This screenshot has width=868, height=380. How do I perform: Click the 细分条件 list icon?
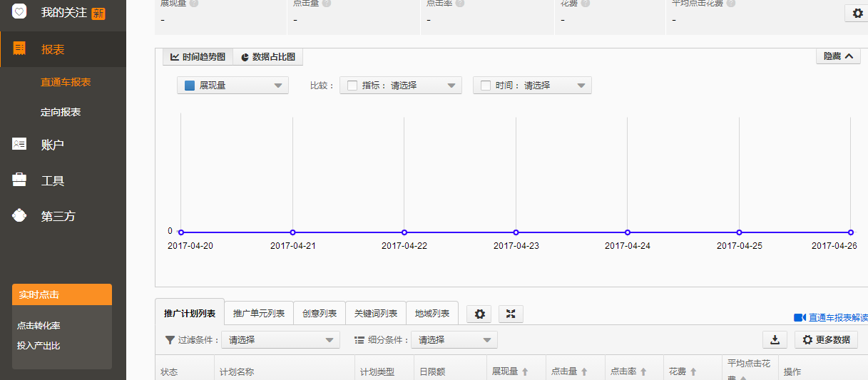point(359,340)
